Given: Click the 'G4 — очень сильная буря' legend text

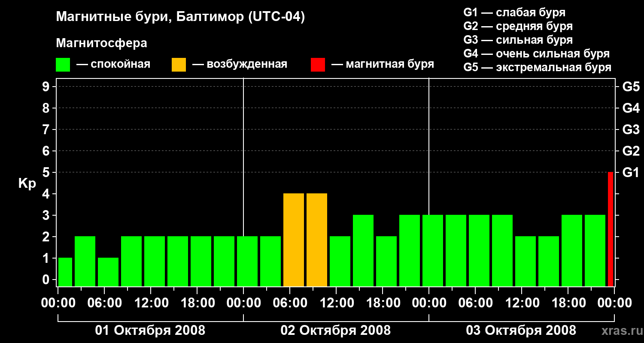Looking at the screenshot, I should (536, 54).
